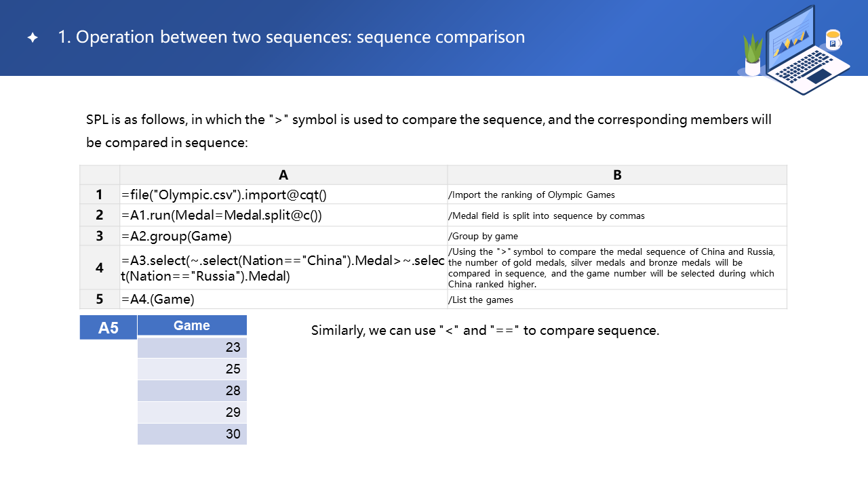This screenshot has width=868, height=488.
Task: Select result row with game 30
Action: 192,434
